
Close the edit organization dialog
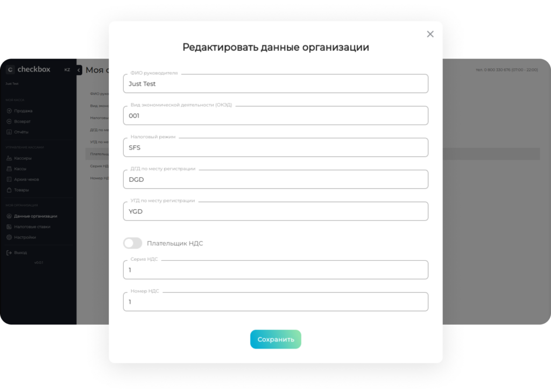pos(430,34)
